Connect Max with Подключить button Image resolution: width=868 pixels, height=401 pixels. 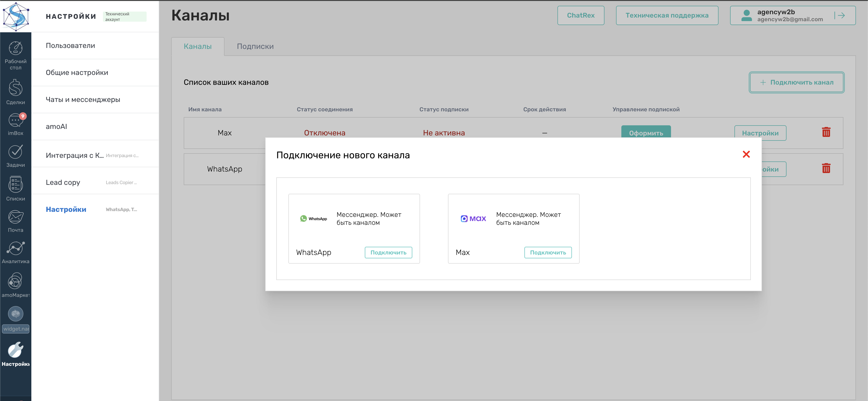(548, 253)
